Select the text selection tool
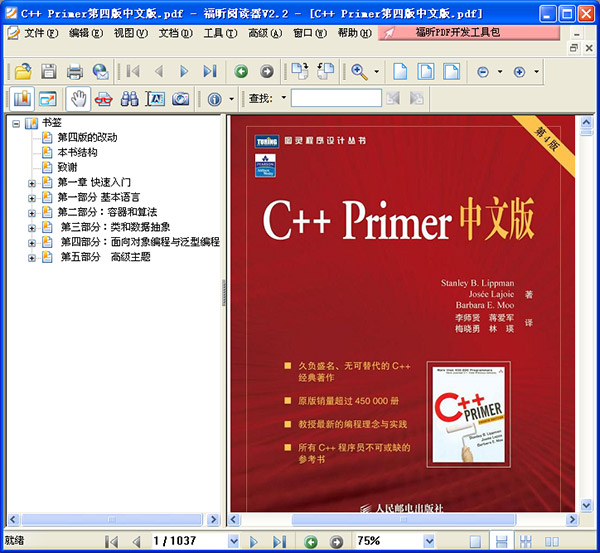The image size is (600, 553). click(155, 99)
